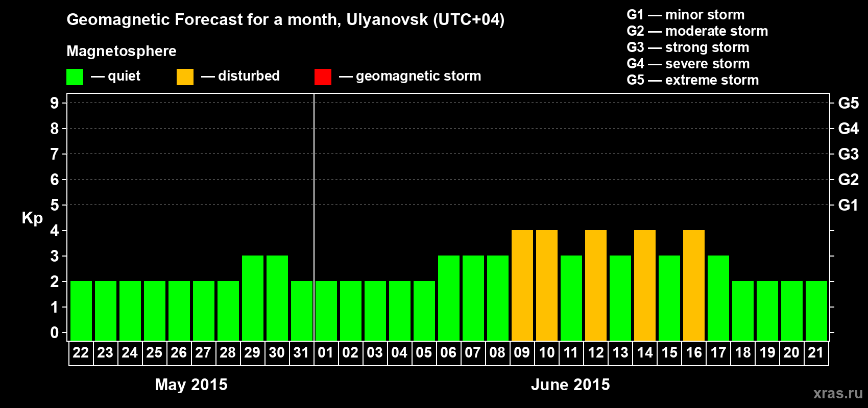Click the 'G4 — severe storm' legend line
This screenshot has width=868, height=408.
click(688, 64)
